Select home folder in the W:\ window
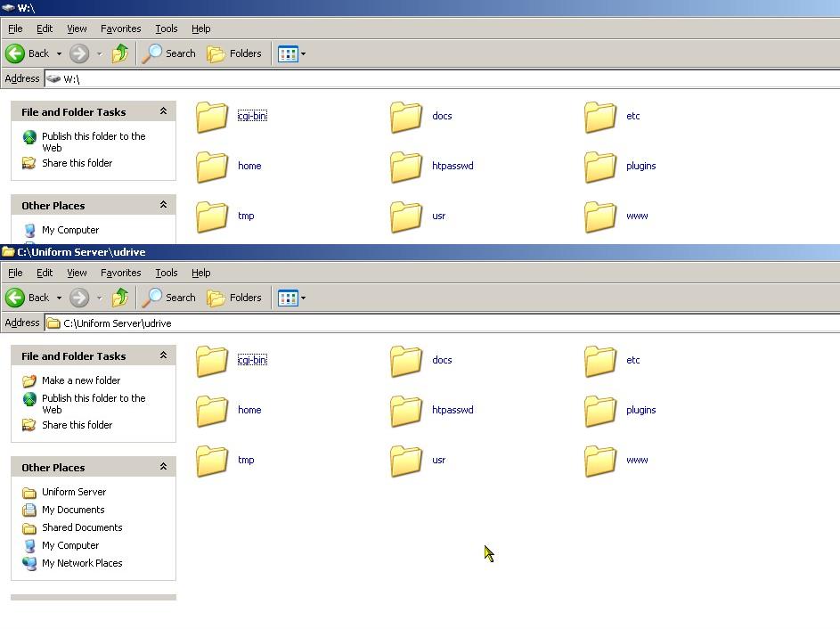840x629 pixels. coord(229,166)
